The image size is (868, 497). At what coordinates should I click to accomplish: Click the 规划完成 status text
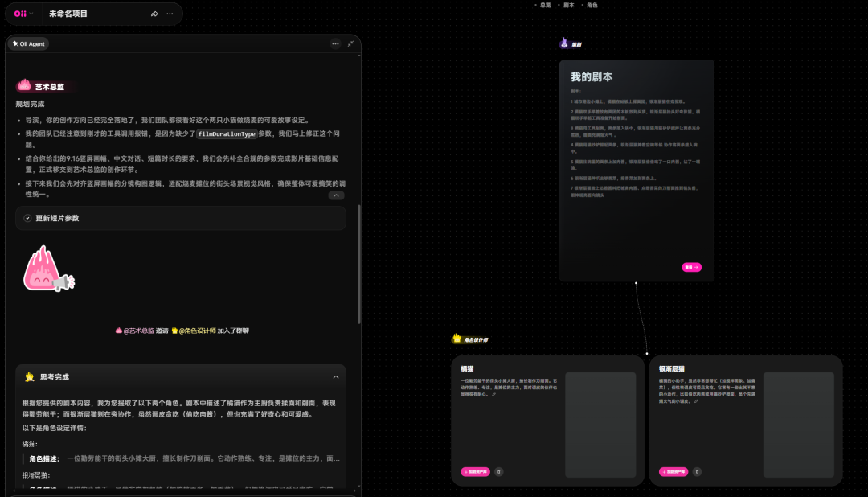point(30,105)
